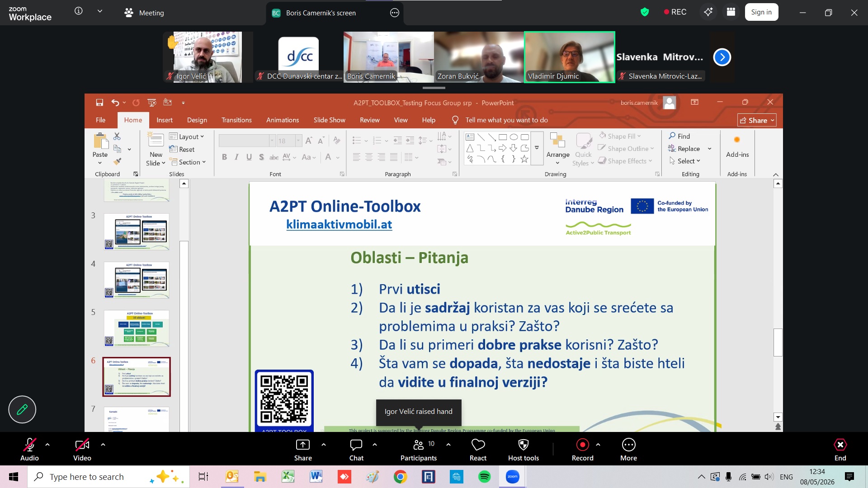Open Host tools shield menu
Viewport: 868px width, 488px height.
click(x=524, y=450)
